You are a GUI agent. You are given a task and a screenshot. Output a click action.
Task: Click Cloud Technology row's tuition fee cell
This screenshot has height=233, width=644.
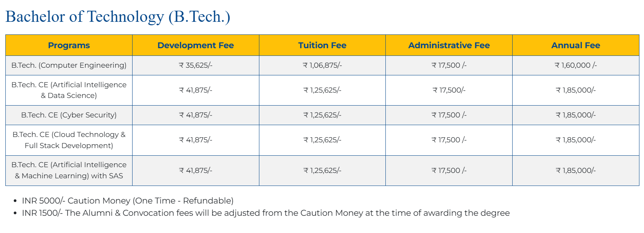(x=322, y=140)
